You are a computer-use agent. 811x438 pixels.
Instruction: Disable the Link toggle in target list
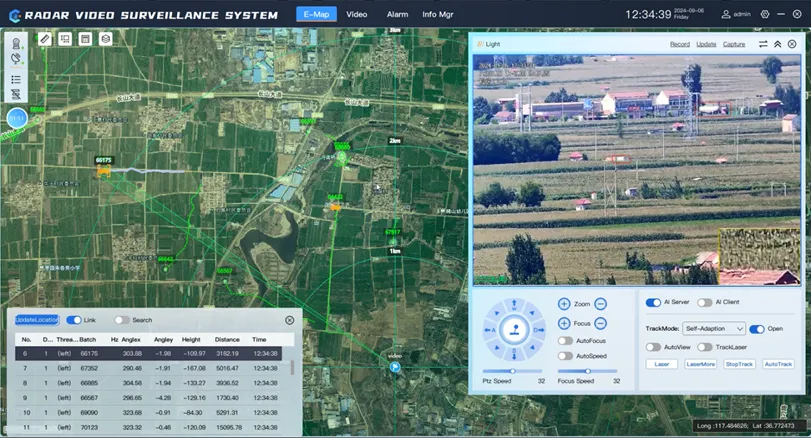[74, 320]
